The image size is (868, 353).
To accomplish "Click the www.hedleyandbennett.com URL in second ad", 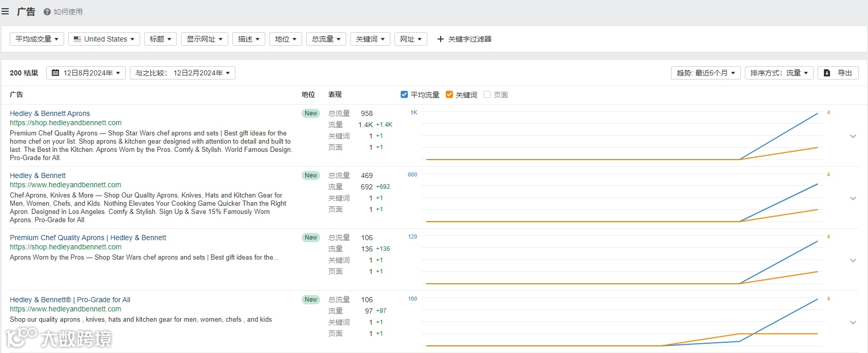I will pyautogui.click(x=65, y=185).
